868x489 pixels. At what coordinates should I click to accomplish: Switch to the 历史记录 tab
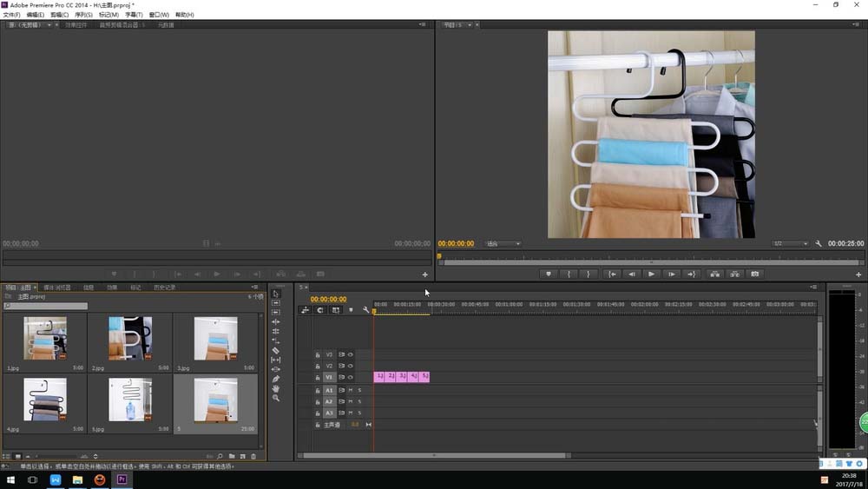165,287
